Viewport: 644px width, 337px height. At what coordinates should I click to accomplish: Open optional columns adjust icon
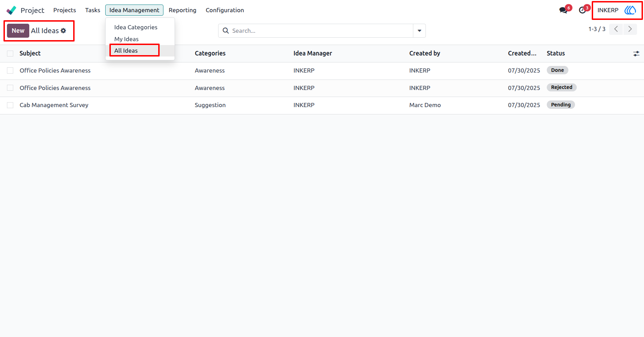pos(636,53)
